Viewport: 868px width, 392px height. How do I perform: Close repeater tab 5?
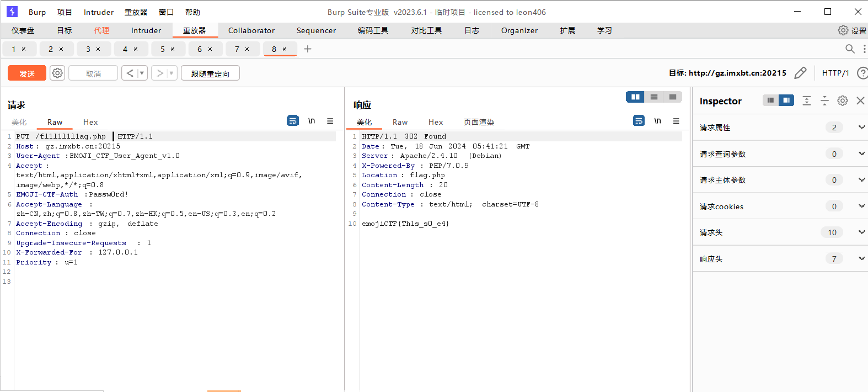pyautogui.click(x=173, y=49)
